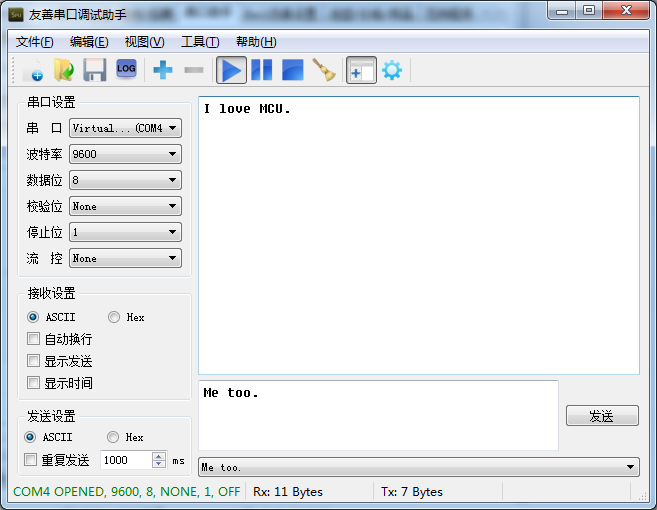
Task: Expand the send history dropdown 'Me too.'
Action: point(419,467)
